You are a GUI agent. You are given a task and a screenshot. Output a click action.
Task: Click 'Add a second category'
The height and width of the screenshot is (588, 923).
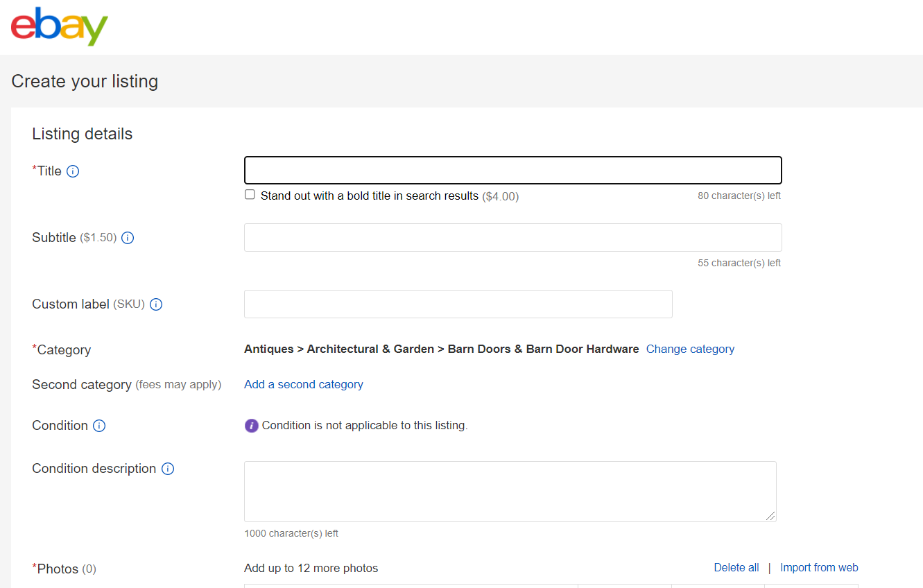tap(304, 384)
